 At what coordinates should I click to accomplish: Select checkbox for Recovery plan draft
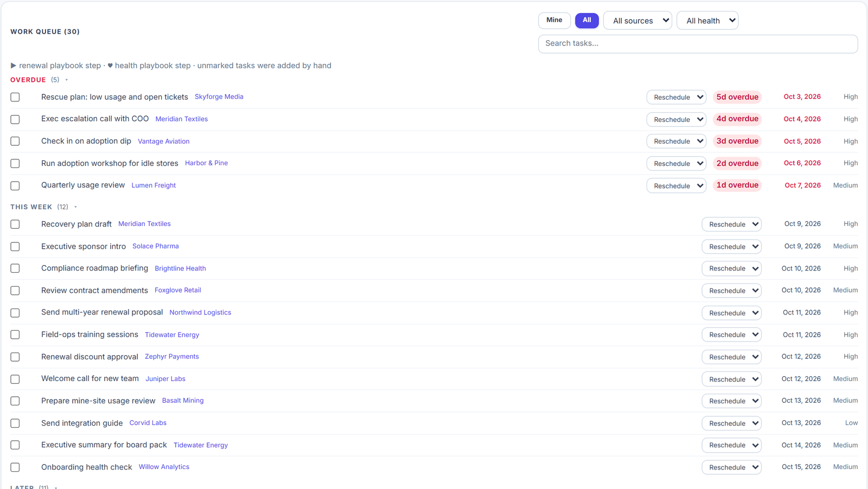click(x=15, y=224)
